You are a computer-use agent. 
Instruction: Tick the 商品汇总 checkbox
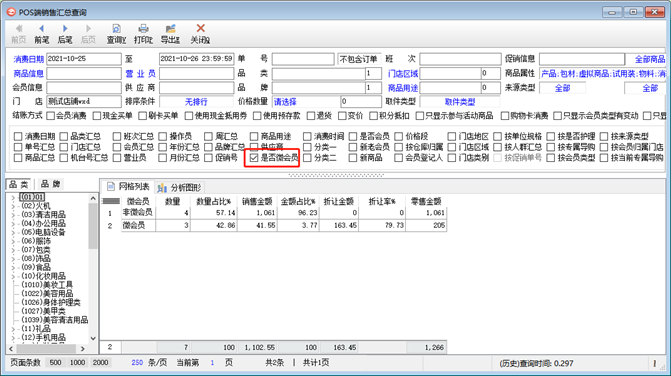click(x=18, y=158)
